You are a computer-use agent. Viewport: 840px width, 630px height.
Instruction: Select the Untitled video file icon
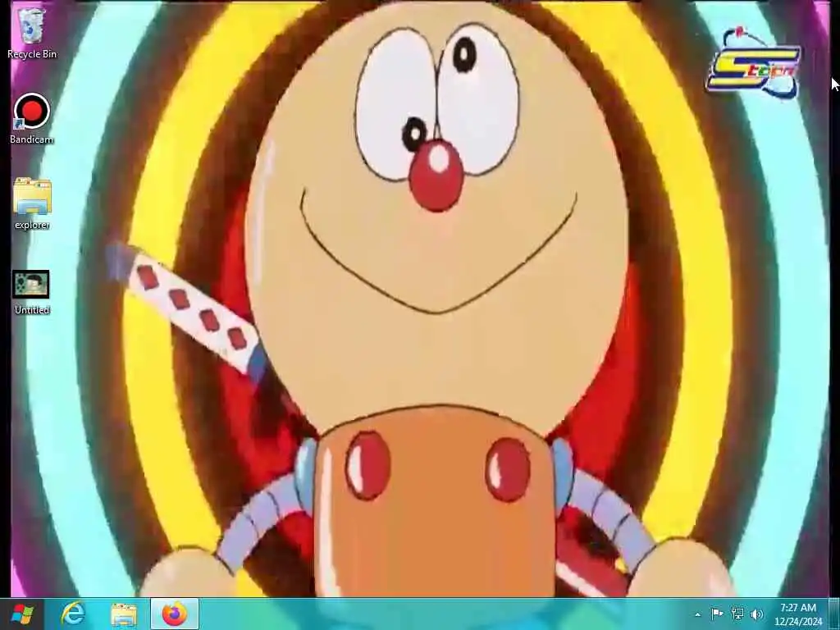click(32, 292)
